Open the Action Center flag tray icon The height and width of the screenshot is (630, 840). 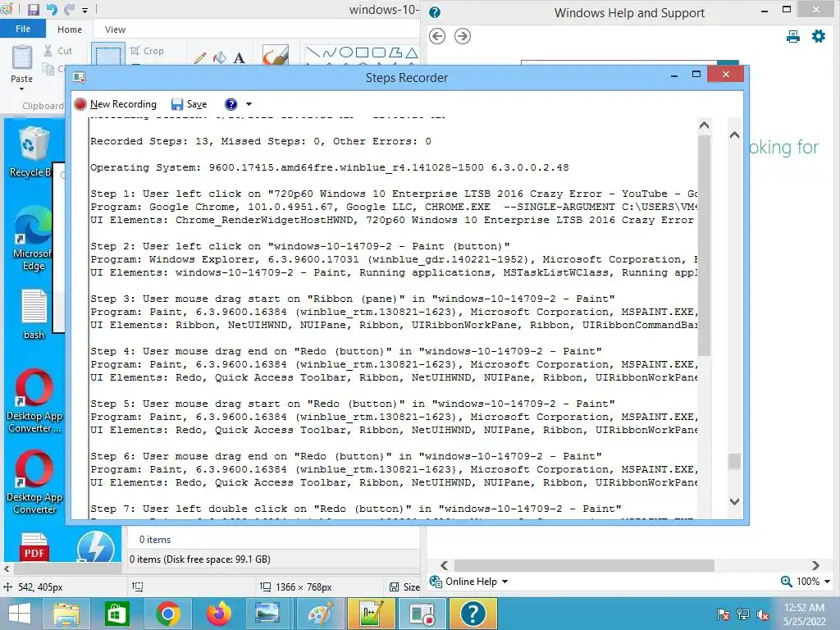pos(723,614)
